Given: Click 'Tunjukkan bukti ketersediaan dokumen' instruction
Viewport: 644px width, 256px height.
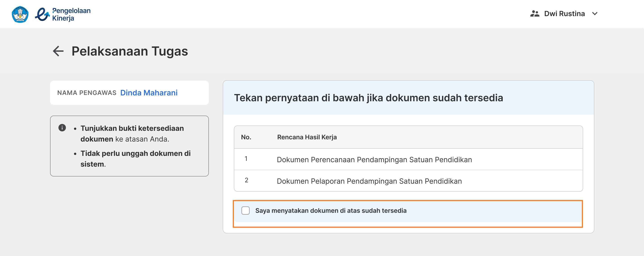Looking at the screenshot, I should tap(132, 133).
